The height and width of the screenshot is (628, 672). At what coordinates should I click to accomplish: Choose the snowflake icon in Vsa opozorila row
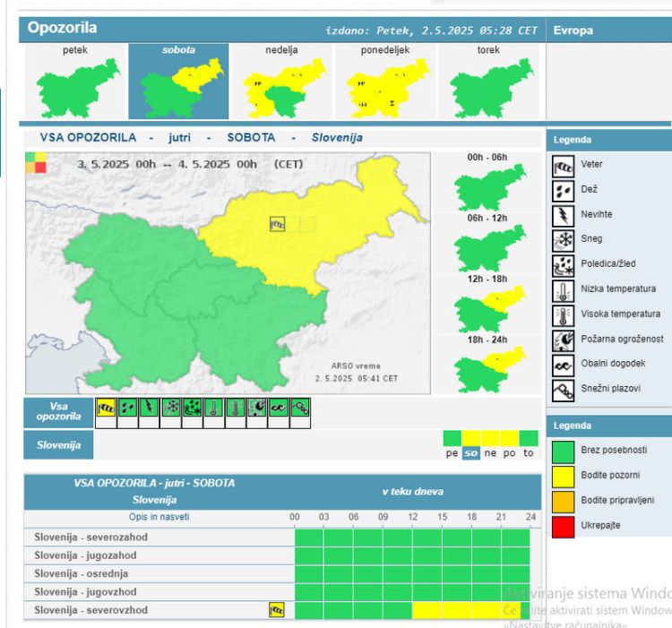[170, 408]
